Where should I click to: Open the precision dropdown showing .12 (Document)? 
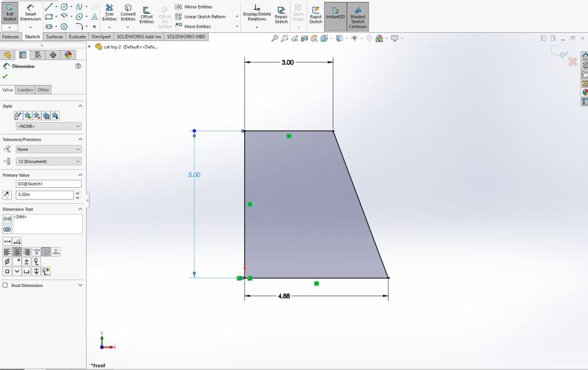(48, 162)
